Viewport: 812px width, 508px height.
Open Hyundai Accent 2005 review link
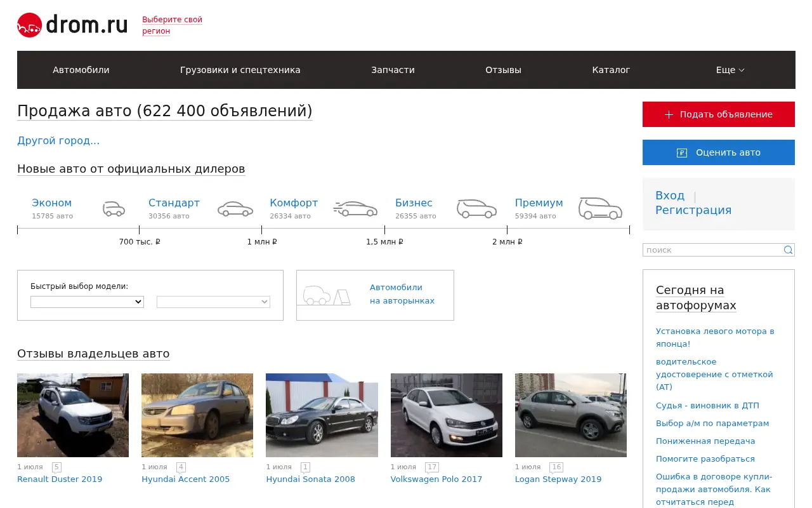(x=186, y=479)
